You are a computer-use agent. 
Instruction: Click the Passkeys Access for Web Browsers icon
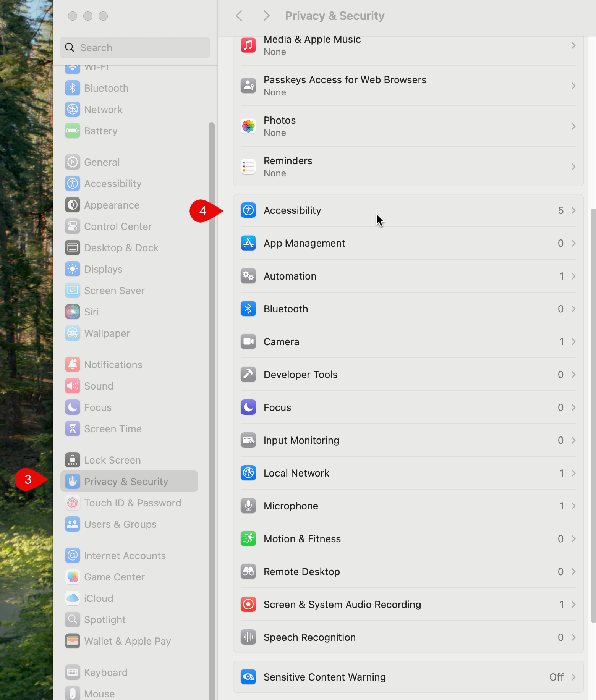tap(248, 86)
